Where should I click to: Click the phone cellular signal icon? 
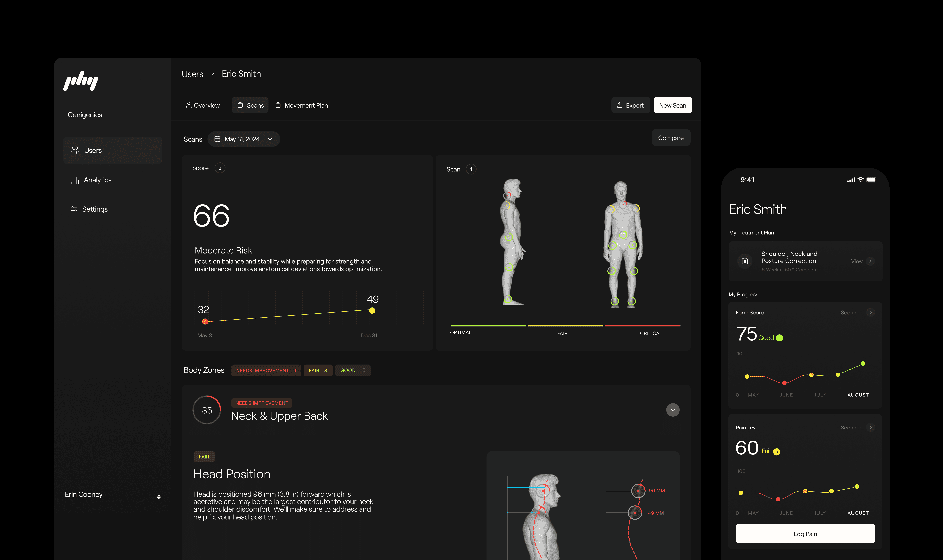pos(851,180)
